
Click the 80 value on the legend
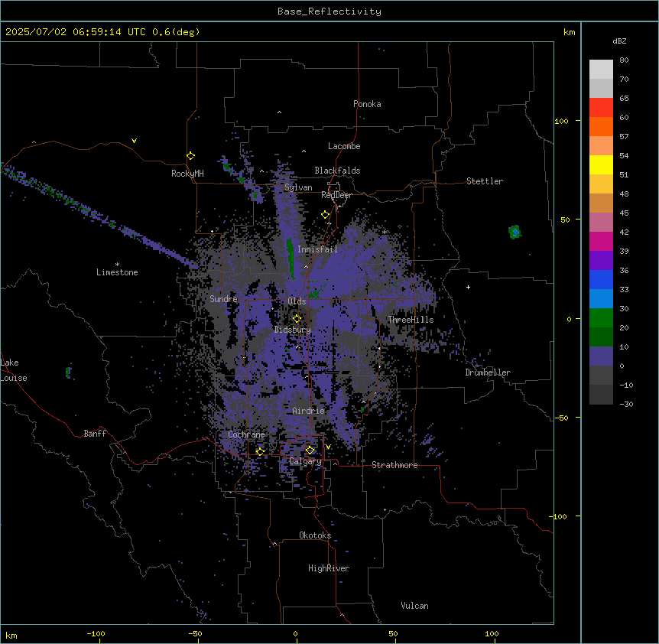tap(624, 60)
